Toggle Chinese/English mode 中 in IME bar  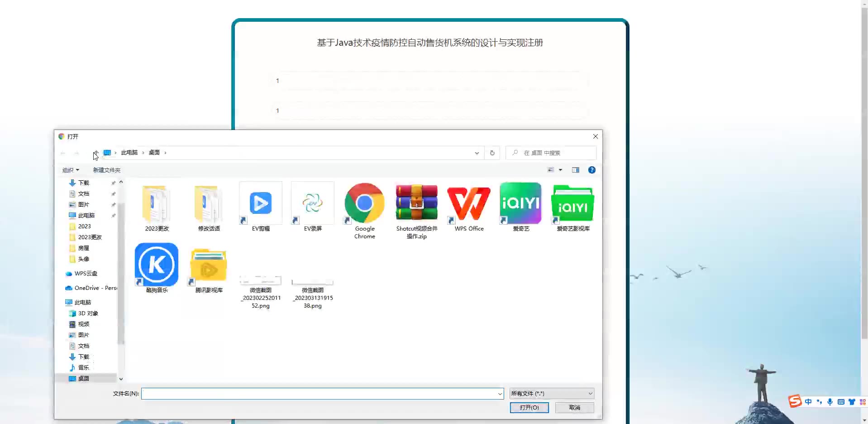(808, 402)
